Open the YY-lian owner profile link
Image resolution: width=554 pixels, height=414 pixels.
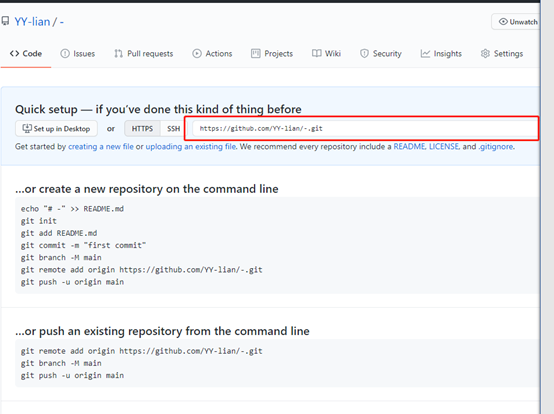pos(32,22)
